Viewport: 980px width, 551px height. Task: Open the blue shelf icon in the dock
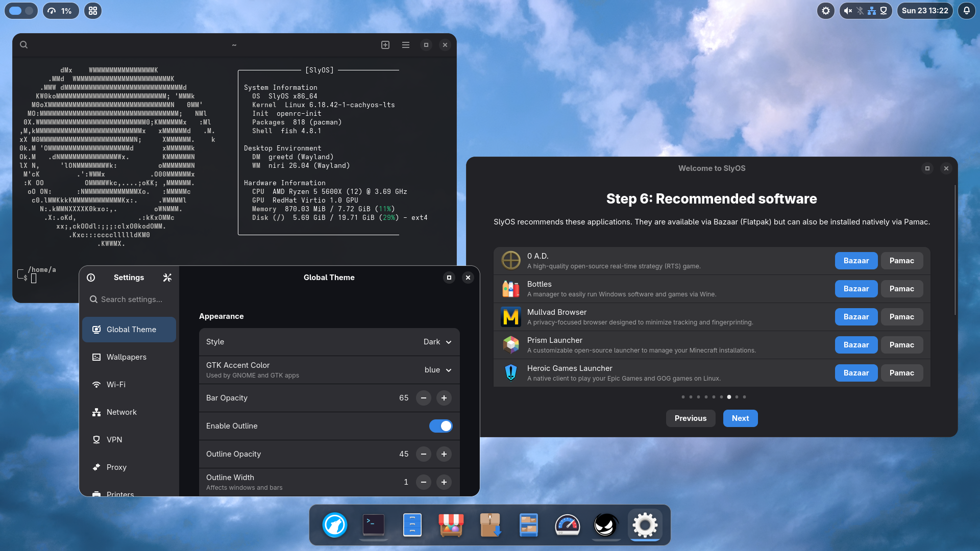click(x=529, y=525)
